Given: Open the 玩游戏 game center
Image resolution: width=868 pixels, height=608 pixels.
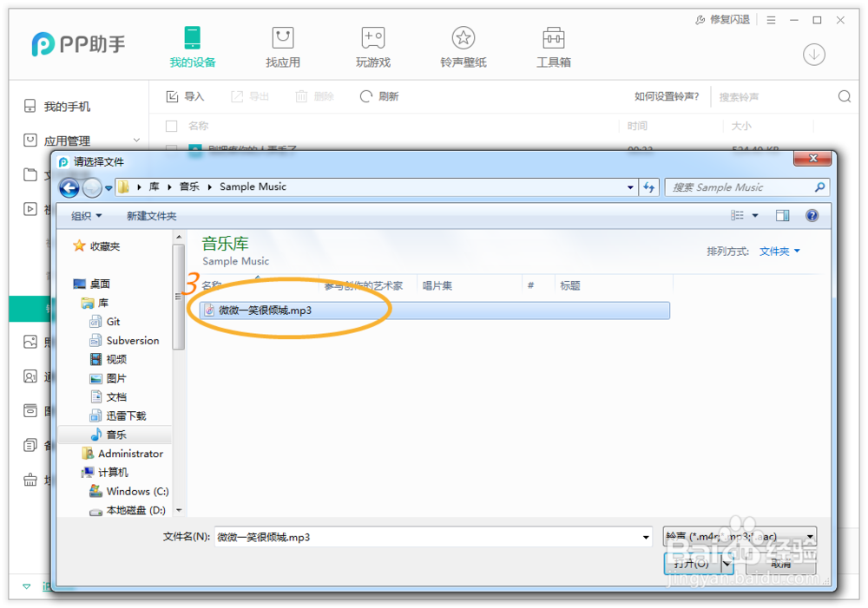Looking at the screenshot, I should (x=372, y=46).
